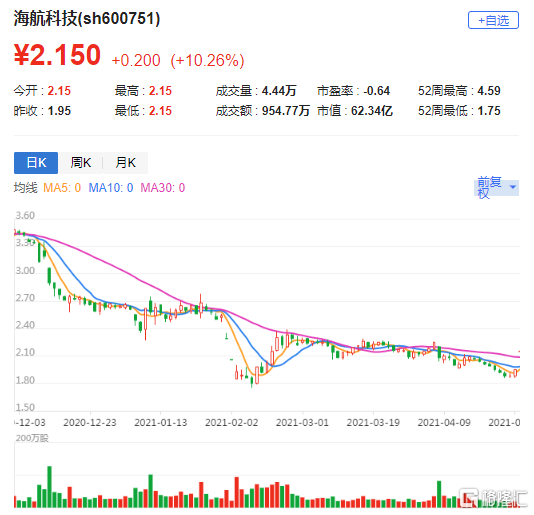This screenshot has width=534, height=515.
Task: Click the 3.00 price axis label
Action: click(x=25, y=271)
